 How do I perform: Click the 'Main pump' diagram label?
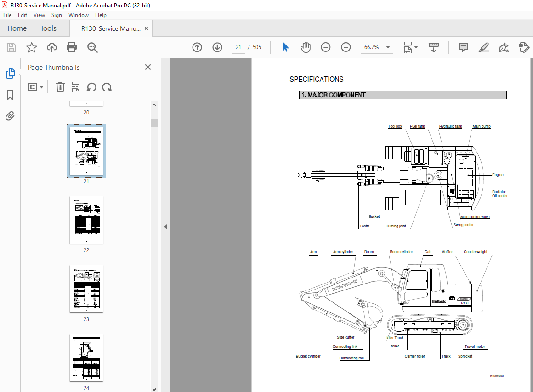(x=482, y=126)
